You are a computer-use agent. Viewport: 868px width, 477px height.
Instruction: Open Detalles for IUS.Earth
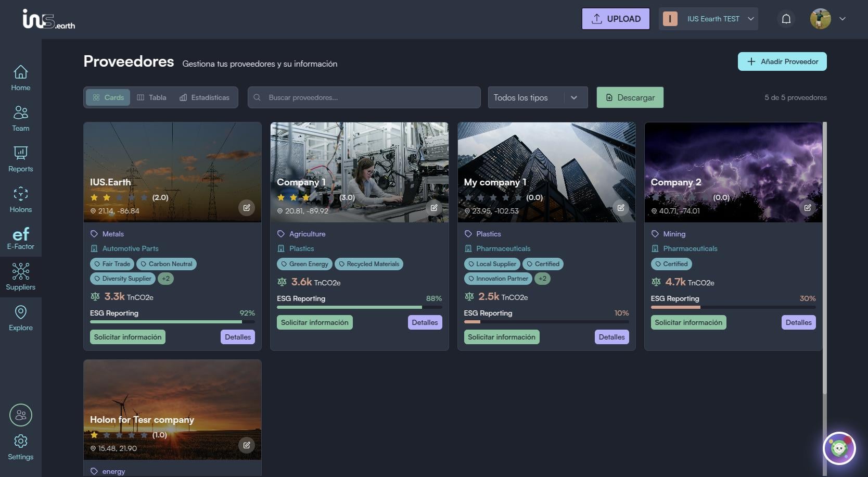(x=238, y=337)
